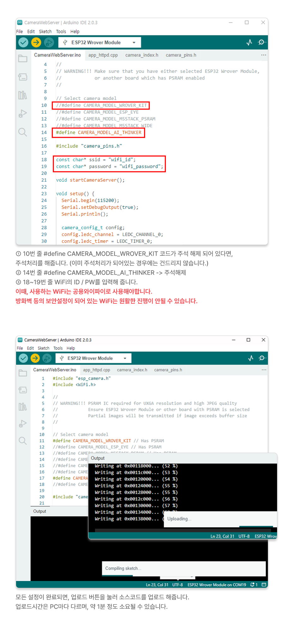This screenshot has width=284, height=644.
Task: Click 'ESP32 Wrover Module on COM19' in status bar
Action: point(216,585)
